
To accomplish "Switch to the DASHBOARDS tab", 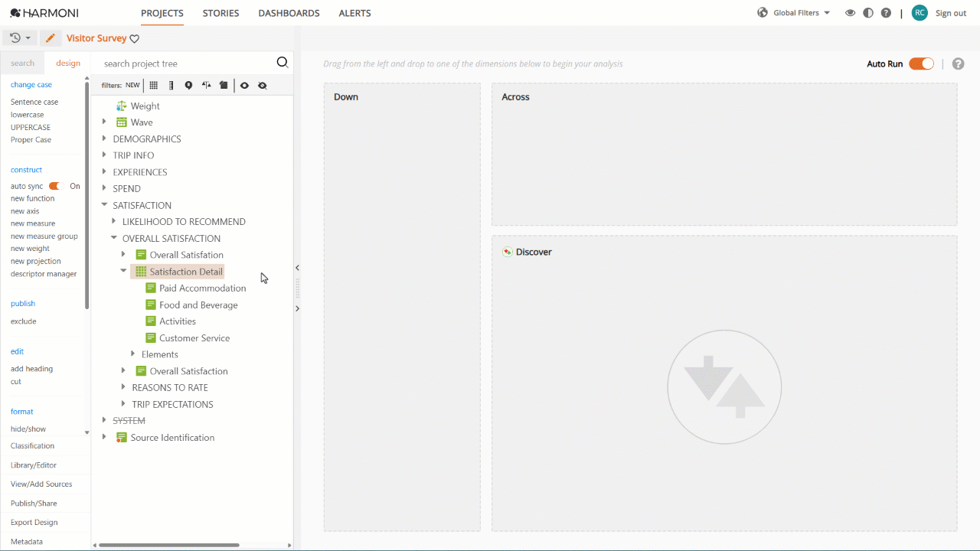I will [x=289, y=13].
